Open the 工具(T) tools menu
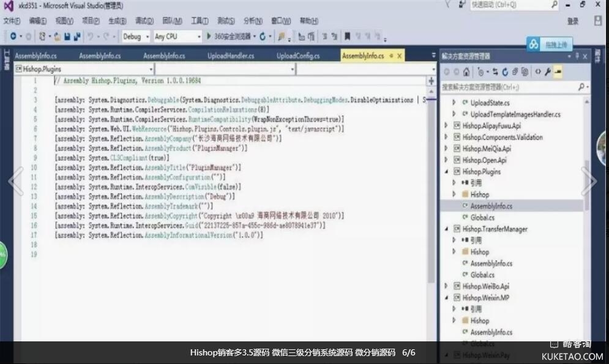 click(x=200, y=21)
